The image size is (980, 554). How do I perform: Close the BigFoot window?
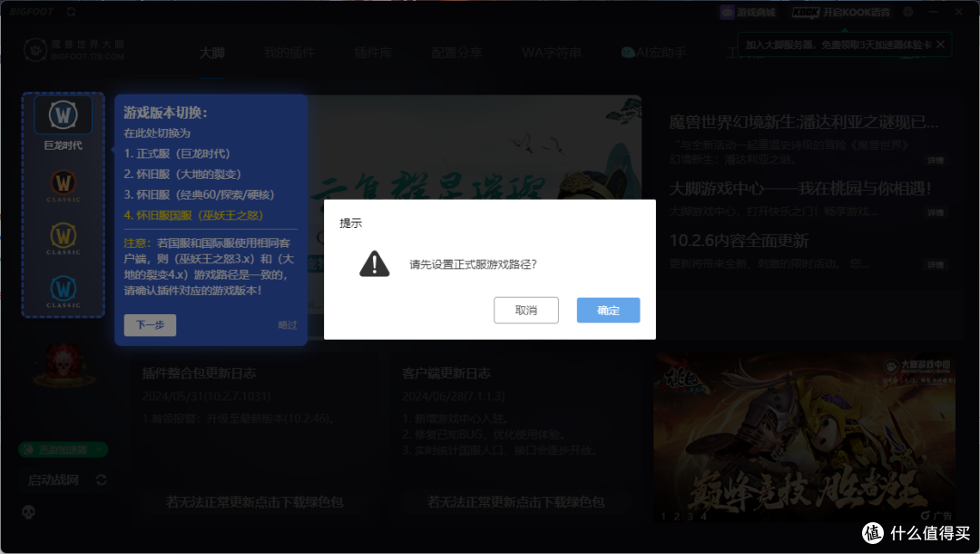pyautogui.click(x=958, y=12)
